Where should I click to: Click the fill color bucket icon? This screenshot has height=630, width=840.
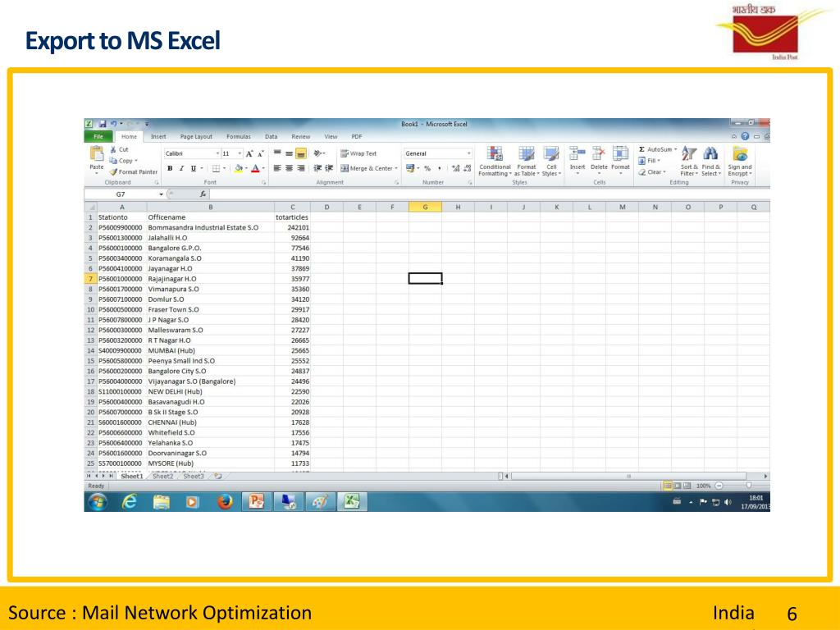click(239, 168)
